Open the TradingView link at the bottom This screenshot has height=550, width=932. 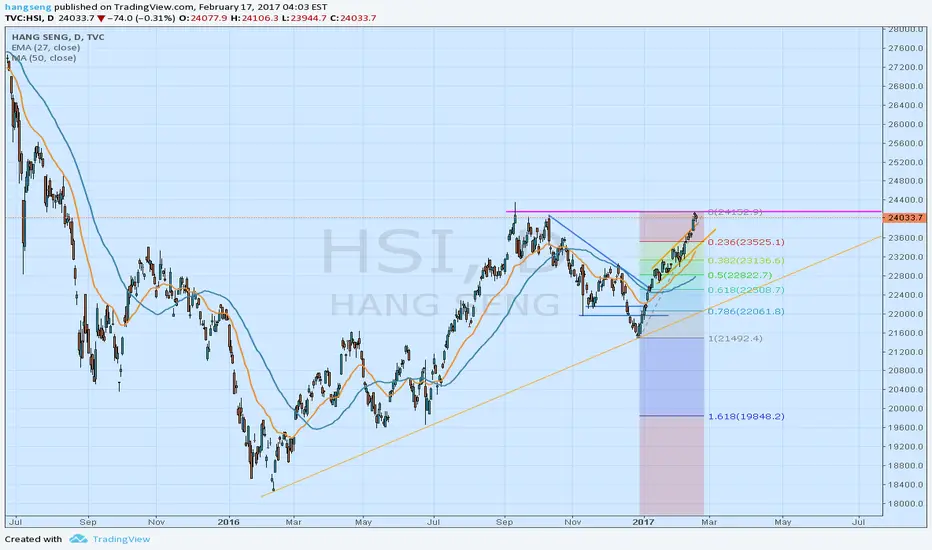121,539
